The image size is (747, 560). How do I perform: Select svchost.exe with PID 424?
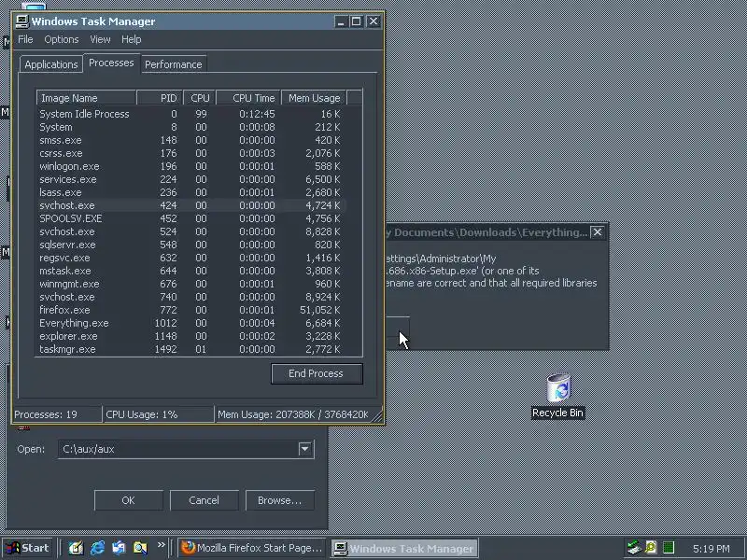[x=191, y=205]
